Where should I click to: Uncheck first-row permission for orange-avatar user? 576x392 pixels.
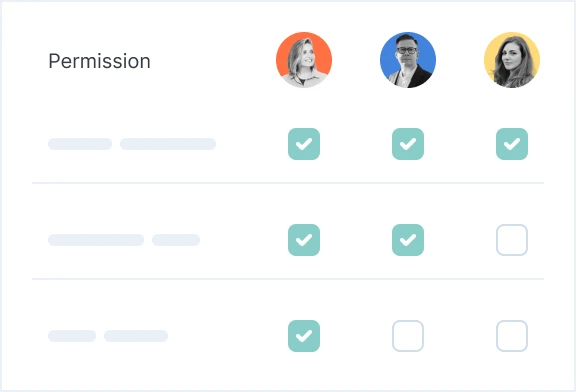(304, 144)
